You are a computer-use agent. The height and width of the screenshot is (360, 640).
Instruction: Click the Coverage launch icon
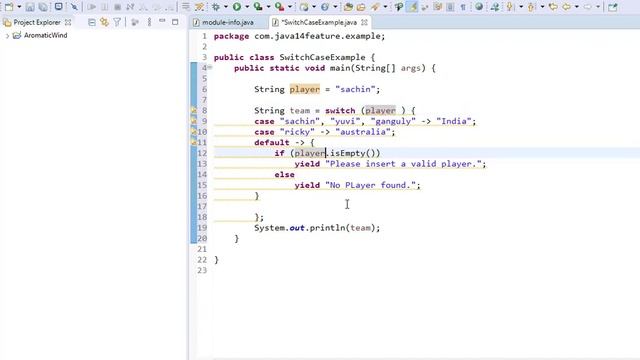pos(258,7)
